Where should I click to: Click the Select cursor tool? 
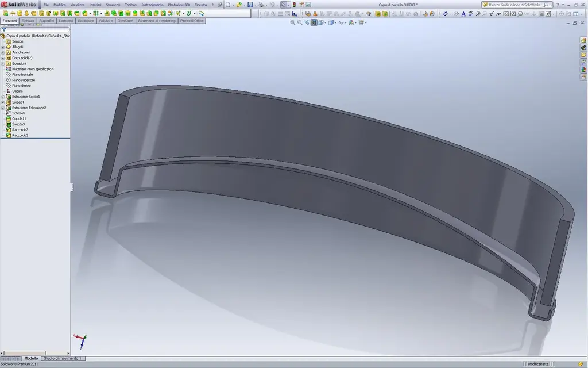(283, 5)
